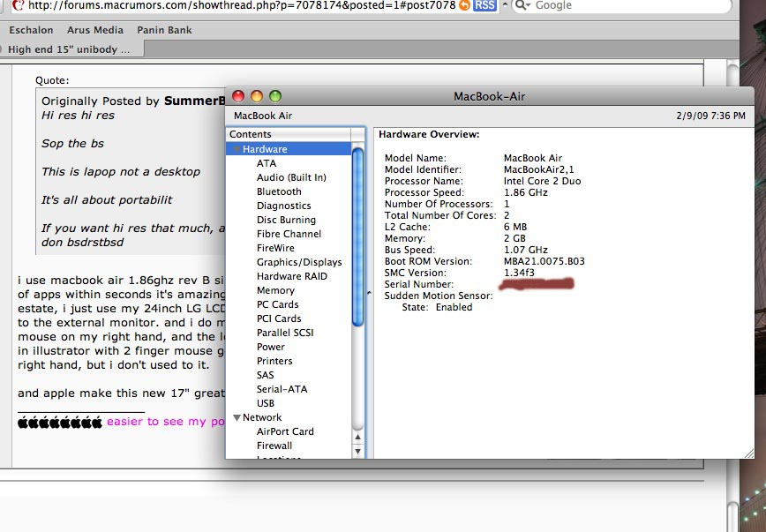Select PC Cards item

point(277,304)
